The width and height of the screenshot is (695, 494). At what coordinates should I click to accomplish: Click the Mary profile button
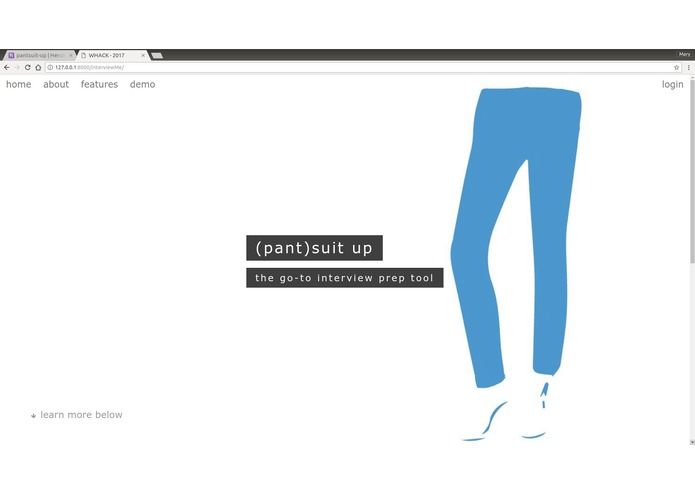pos(684,54)
